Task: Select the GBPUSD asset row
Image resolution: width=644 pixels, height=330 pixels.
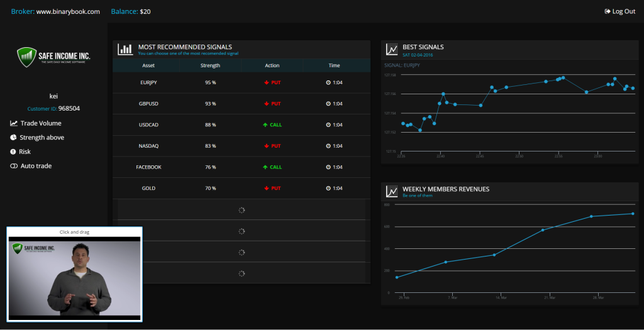Action: click(241, 104)
